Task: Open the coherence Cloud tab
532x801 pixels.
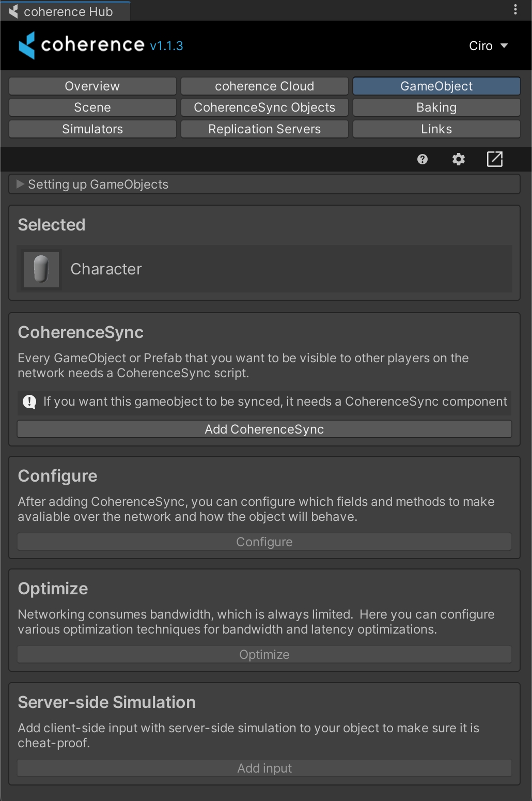Action: click(264, 86)
